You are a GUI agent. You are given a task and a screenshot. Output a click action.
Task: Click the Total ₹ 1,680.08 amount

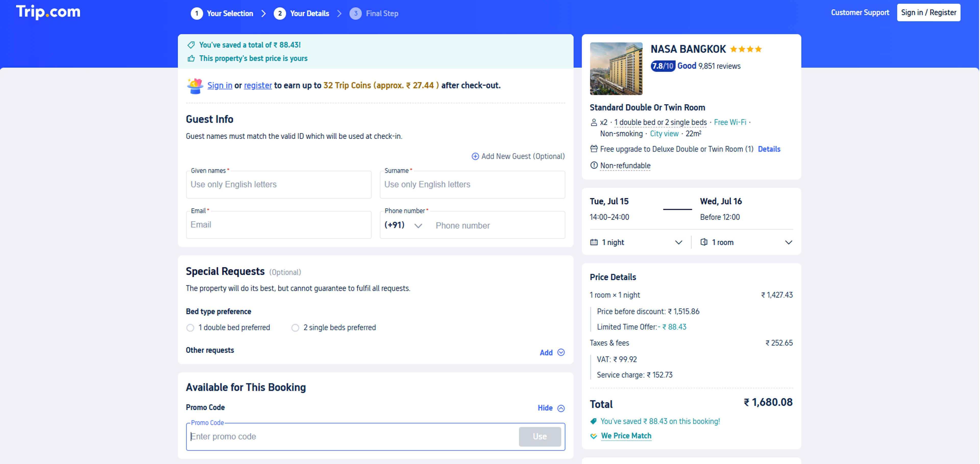click(768, 402)
